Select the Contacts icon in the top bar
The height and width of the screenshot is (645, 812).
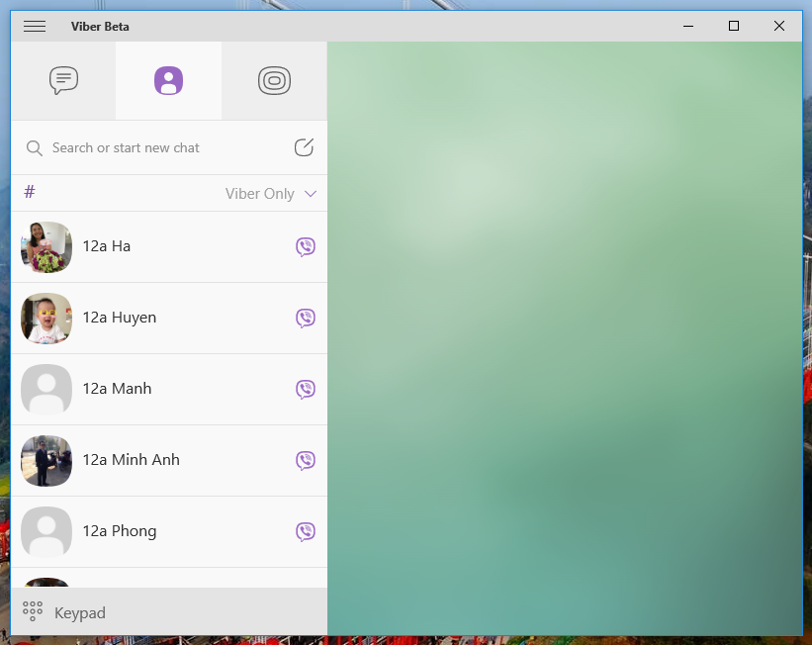coord(168,80)
